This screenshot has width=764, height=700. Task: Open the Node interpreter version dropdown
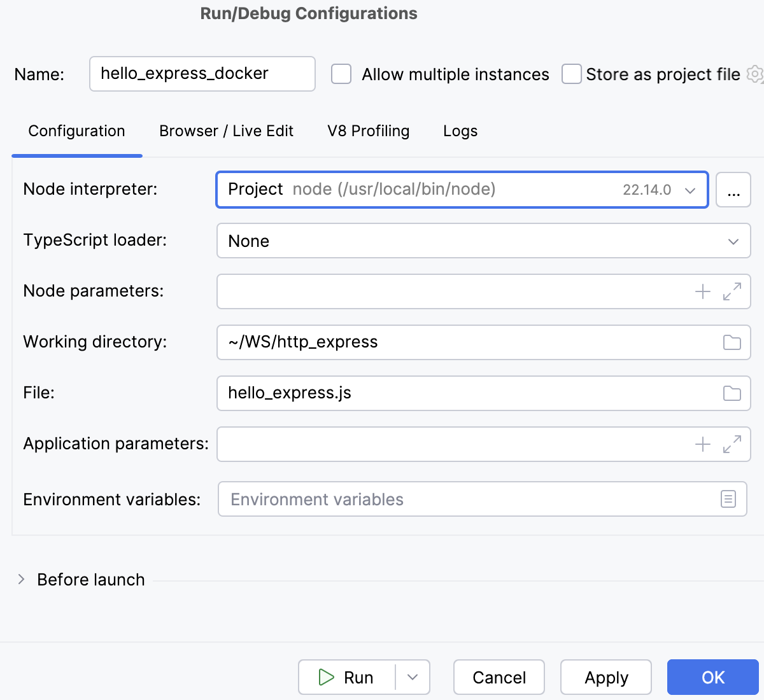(x=690, y=189)
